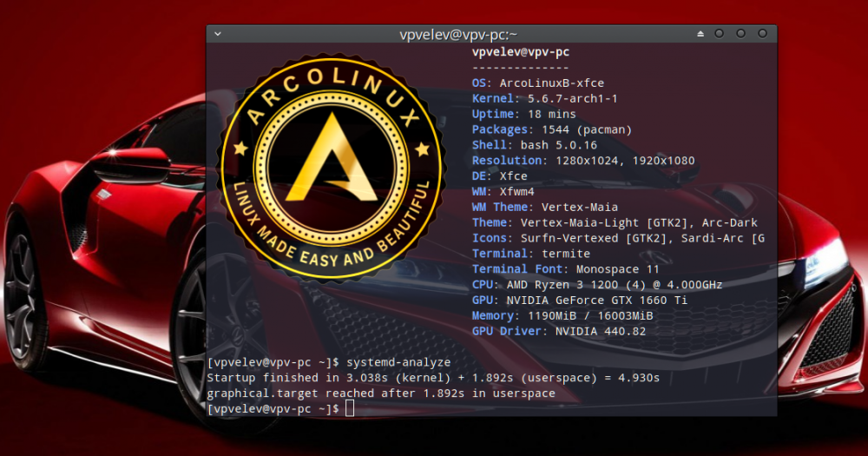Select the 'Xfce' desktop environment value
The height and width of the screenshot is (456, 868).
click(514, 176)
